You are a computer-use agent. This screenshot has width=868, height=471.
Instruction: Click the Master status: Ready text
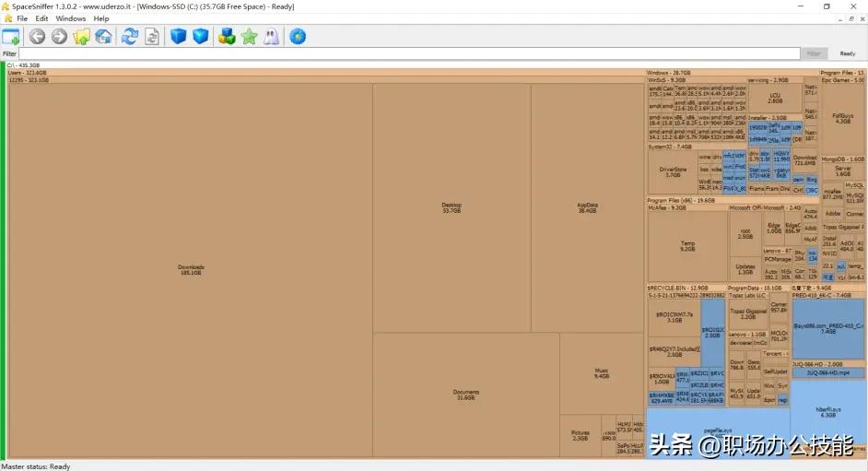point(36,466)
